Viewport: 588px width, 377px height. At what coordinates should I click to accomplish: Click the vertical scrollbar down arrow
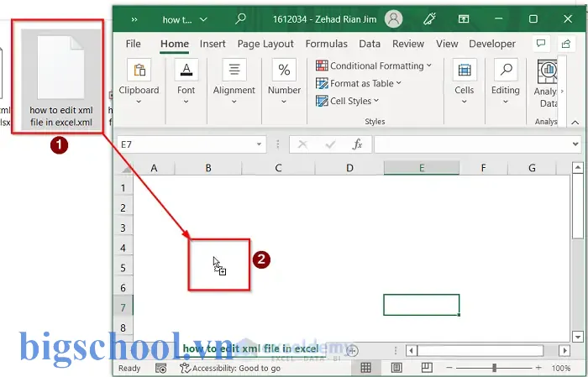[x=578, y=336]
